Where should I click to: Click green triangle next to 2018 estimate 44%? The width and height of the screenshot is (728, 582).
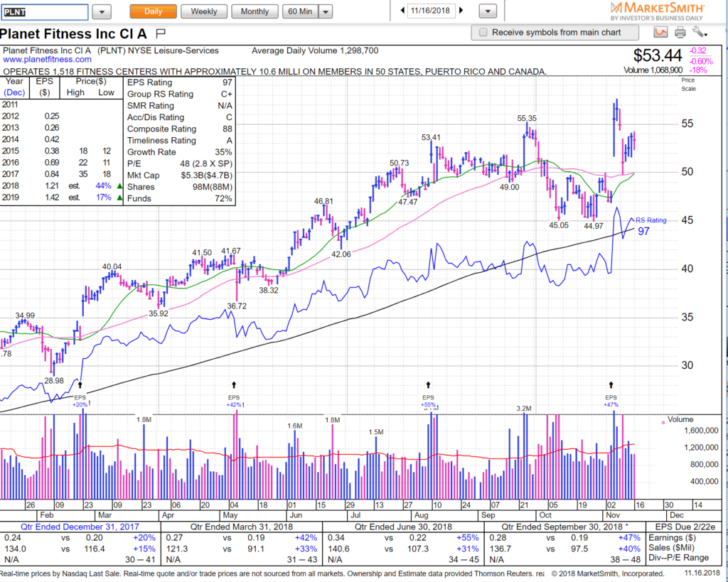(x=119, y=186)
